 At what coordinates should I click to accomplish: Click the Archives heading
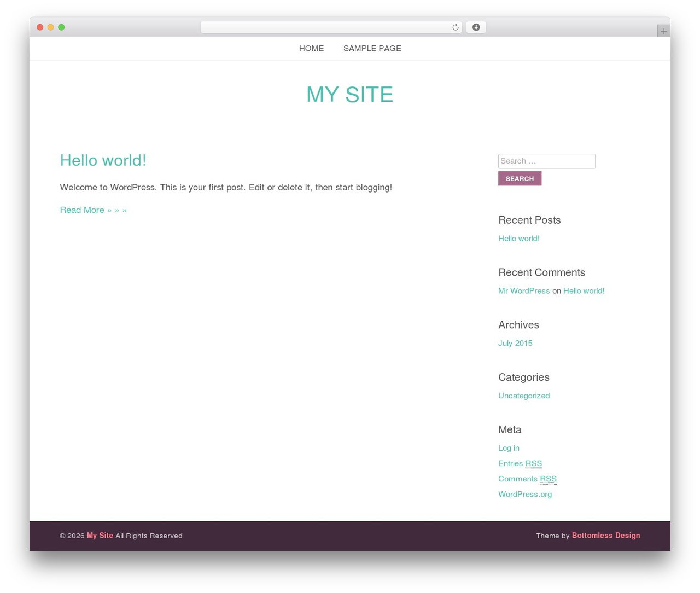[x=518, y=325]
